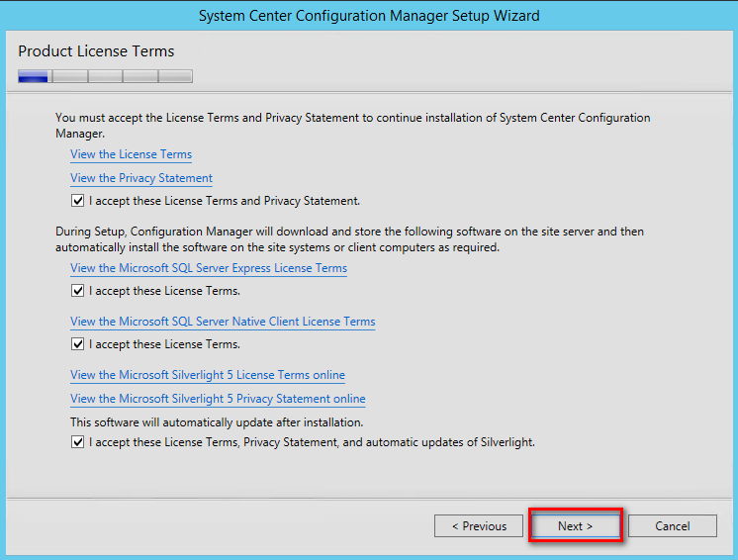The image size is (738, 560).
Task: Open the View the Privacy Statement link
Action: coord(141,178)
